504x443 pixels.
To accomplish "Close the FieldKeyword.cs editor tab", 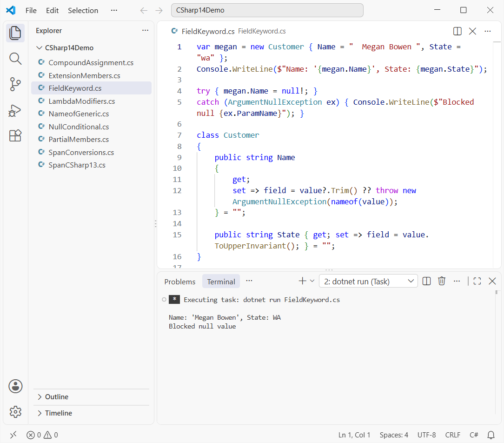I will 472,31.
